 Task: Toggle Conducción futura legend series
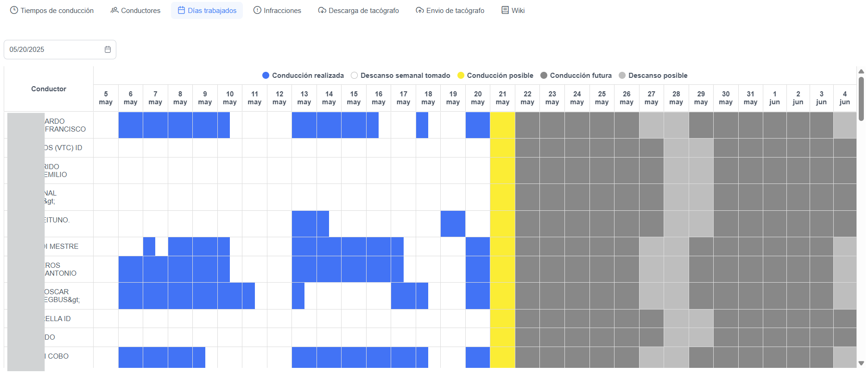pos(576,76)
